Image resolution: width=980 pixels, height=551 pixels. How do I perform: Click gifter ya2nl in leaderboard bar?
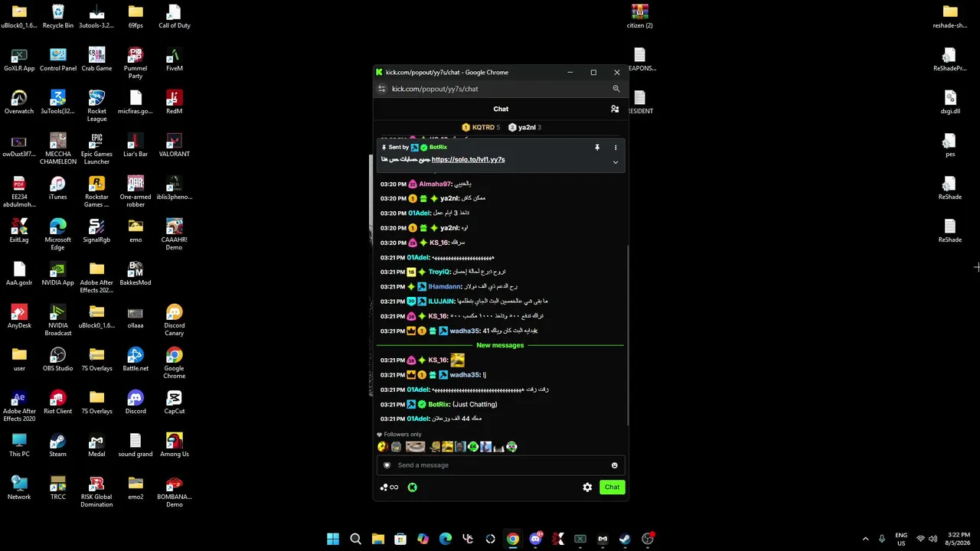coord(527,127)
